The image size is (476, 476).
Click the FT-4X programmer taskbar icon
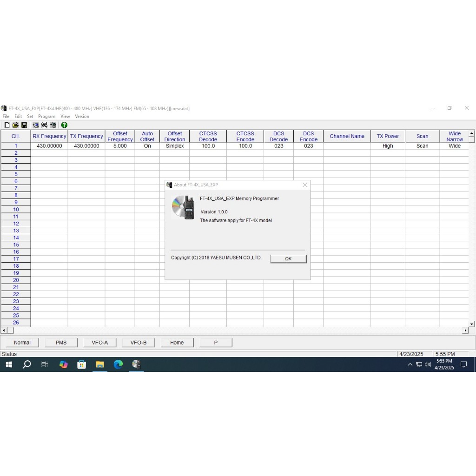click(136, 364)
